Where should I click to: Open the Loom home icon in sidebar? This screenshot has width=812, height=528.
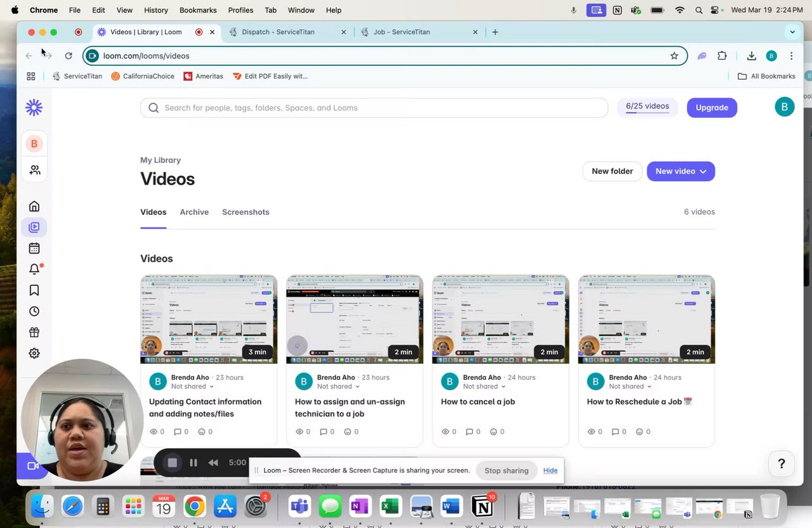point(34,206)
